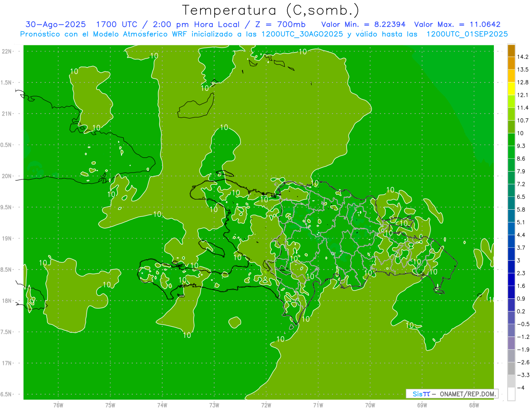Click the gray swatch between -2.6 and -3.3
Viewport: 532px width, 411px height.
511,369
